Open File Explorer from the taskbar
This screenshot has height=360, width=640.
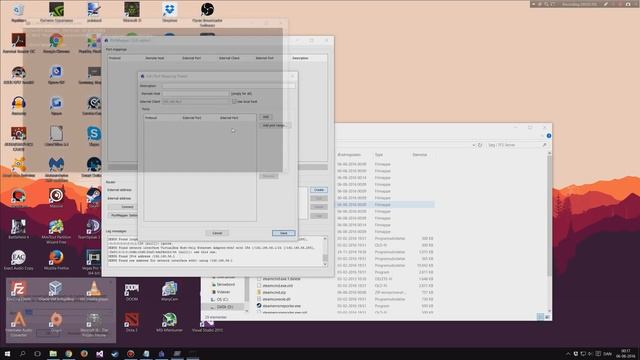(53, 353)
